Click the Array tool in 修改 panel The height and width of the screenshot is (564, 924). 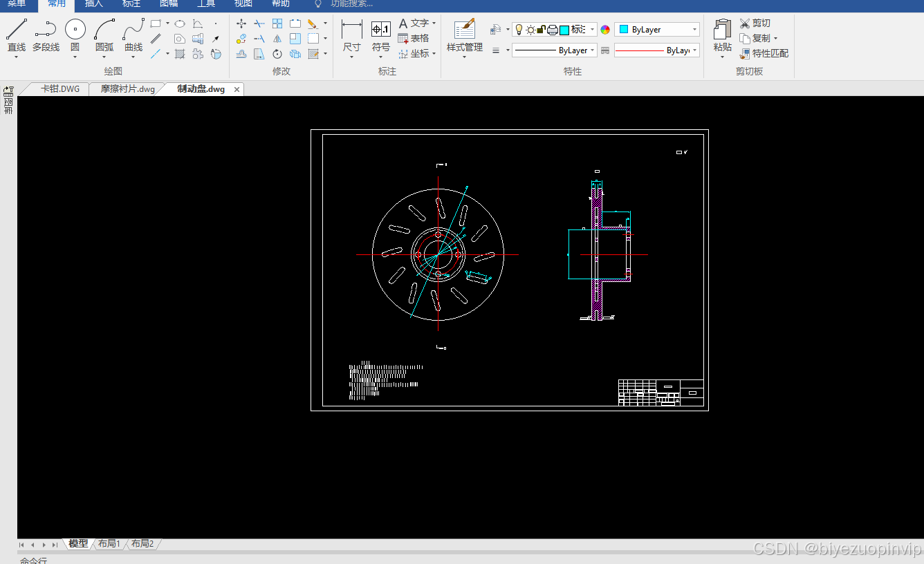277,23
